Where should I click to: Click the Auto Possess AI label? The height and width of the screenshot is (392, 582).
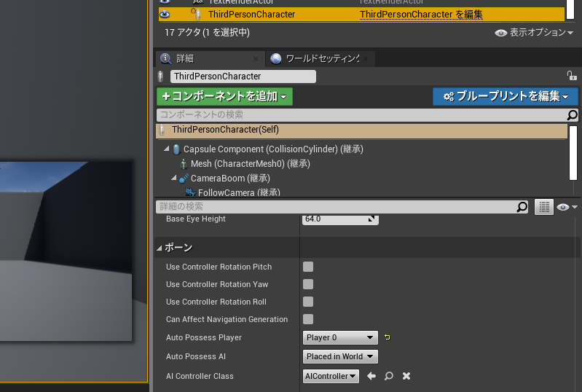[x=196, y=357]
